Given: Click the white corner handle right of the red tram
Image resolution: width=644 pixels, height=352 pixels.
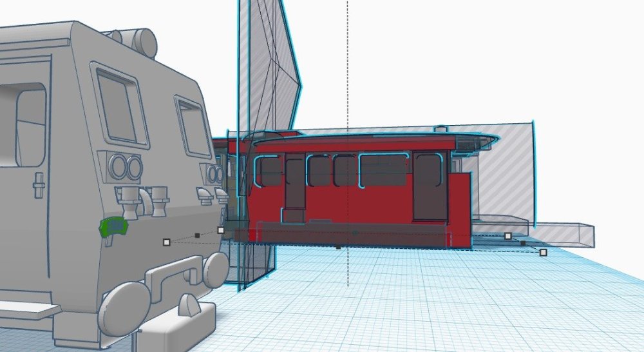Looking at the screenshot, I should point(507,237).
